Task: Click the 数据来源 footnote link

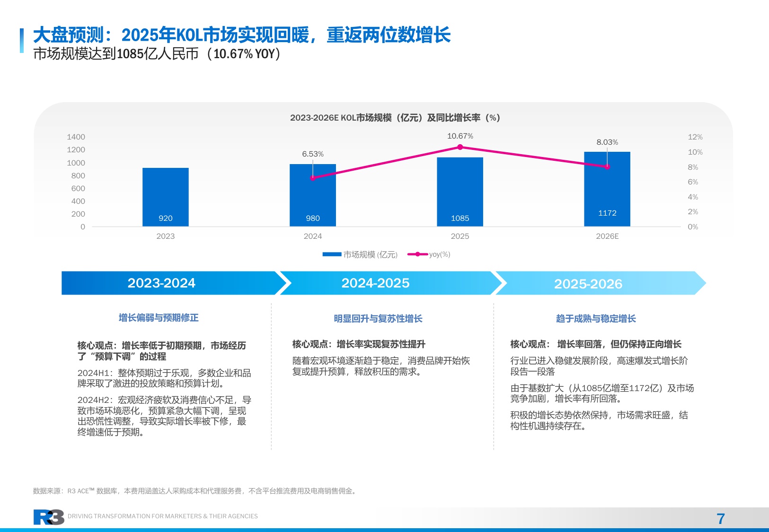Action: 194,490
